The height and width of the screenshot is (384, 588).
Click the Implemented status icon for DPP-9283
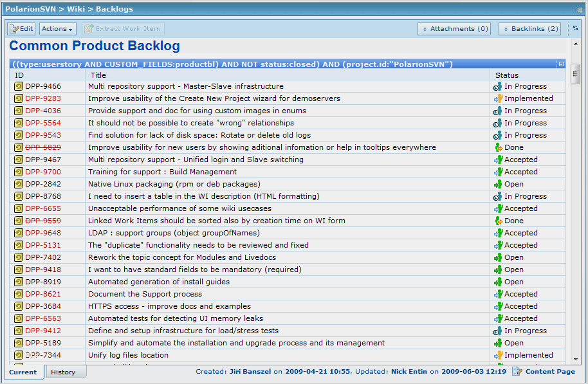[497, 98]
